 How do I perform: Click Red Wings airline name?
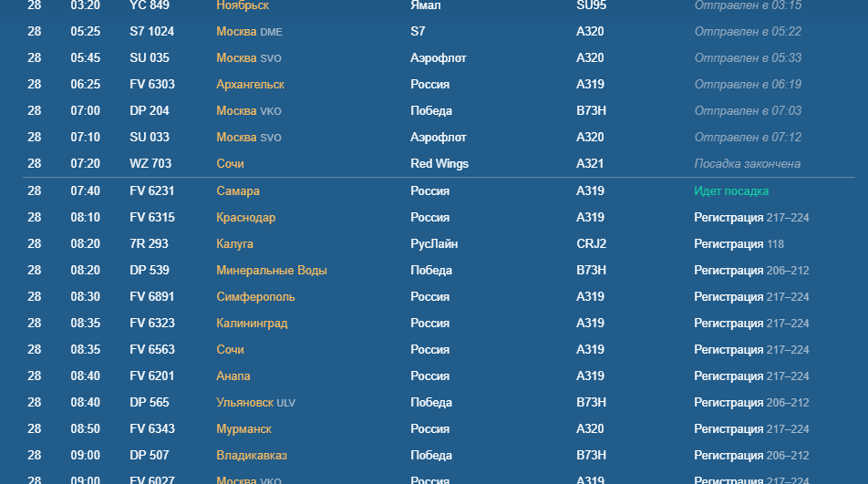tap(439, 164)
